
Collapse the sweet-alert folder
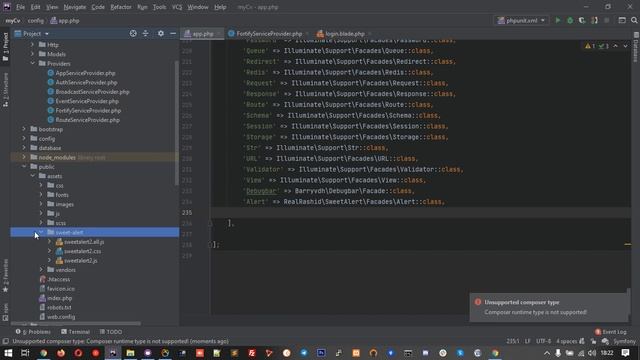pos(41,232)
